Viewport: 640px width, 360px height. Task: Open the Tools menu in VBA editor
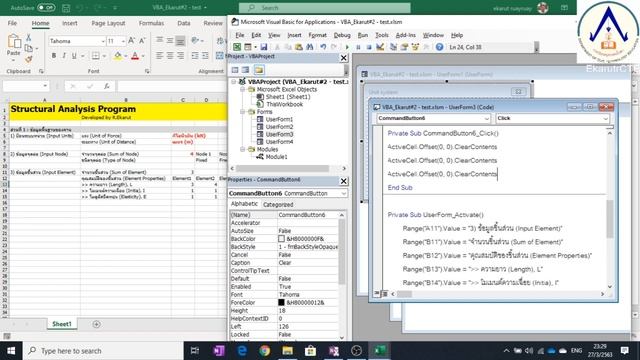click(x=382, y=35)
